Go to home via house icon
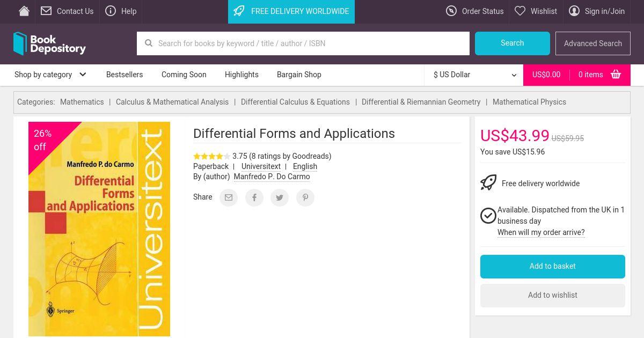 coord(24,11)
